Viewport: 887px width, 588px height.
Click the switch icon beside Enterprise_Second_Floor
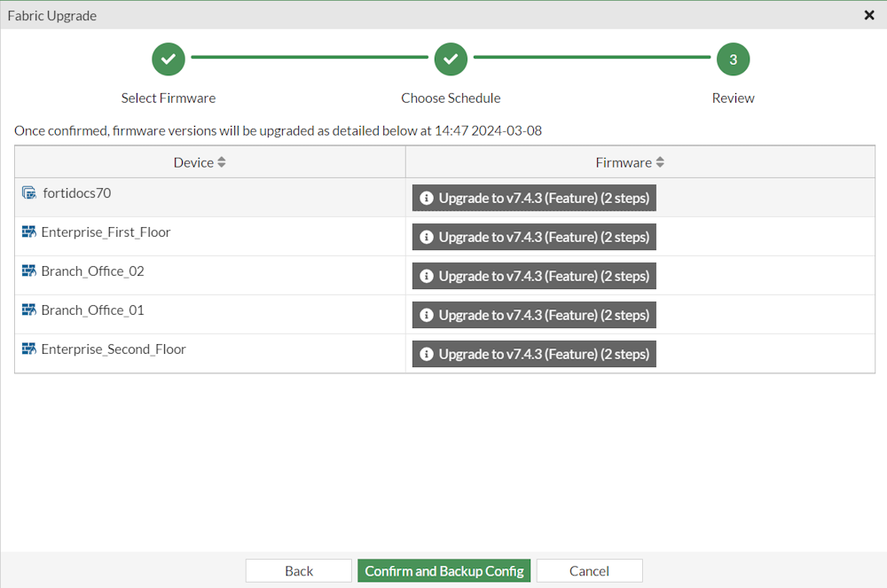[27, 349]
